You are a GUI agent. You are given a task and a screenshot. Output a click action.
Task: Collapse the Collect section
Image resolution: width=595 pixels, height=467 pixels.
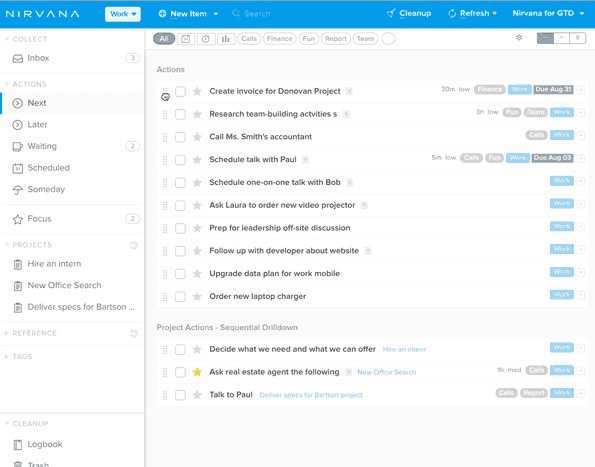(7, 39)
